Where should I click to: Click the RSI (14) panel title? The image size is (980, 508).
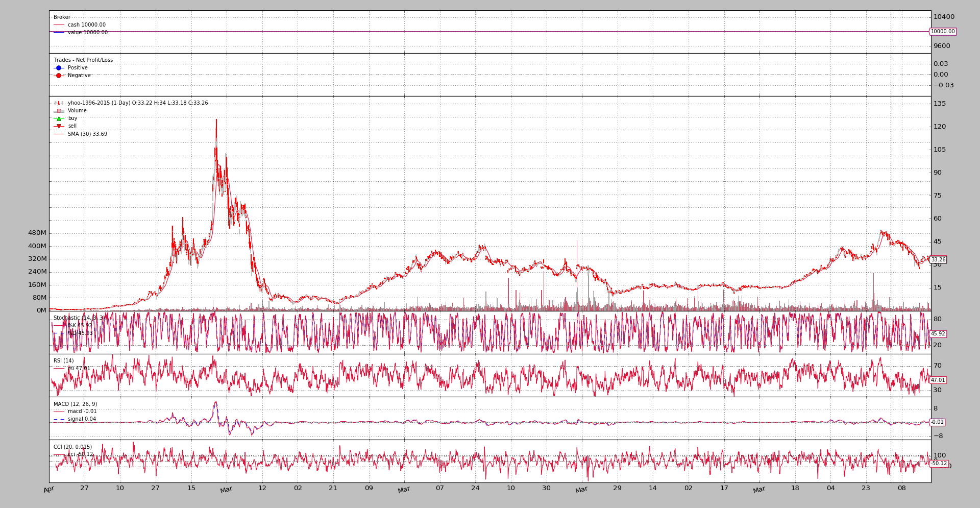(x=64, y=361)
